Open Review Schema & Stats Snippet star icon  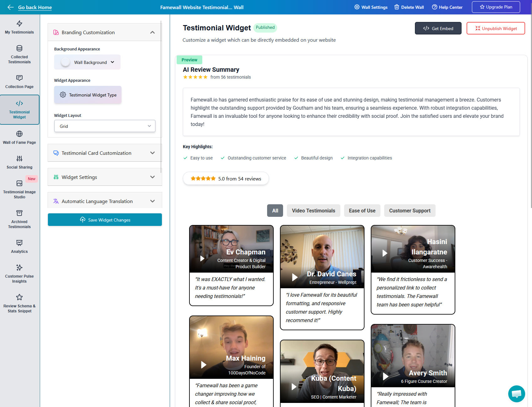coord(19,297)
